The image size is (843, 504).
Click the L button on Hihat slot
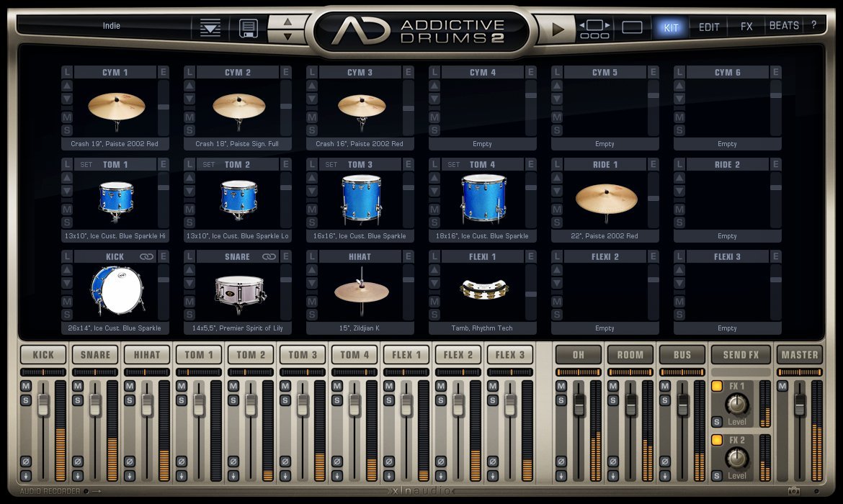click(312, 256)
